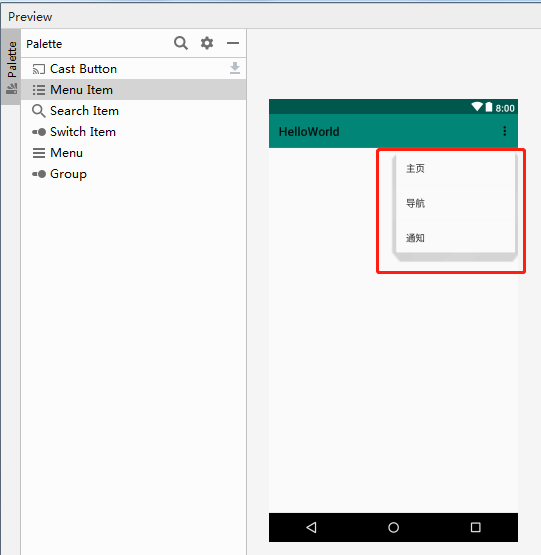The height and width of the screenshot is (555, 541).
Task: Tap the Android home circle button
Action: pos(393,527)
